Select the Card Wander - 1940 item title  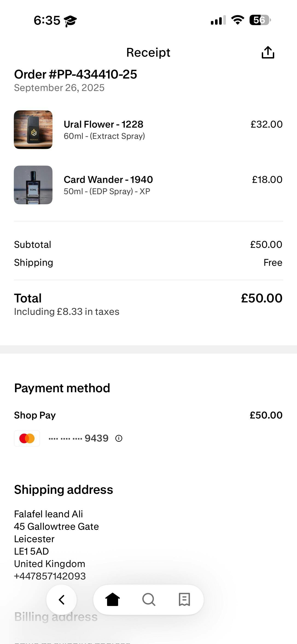(x=108, y=179)
